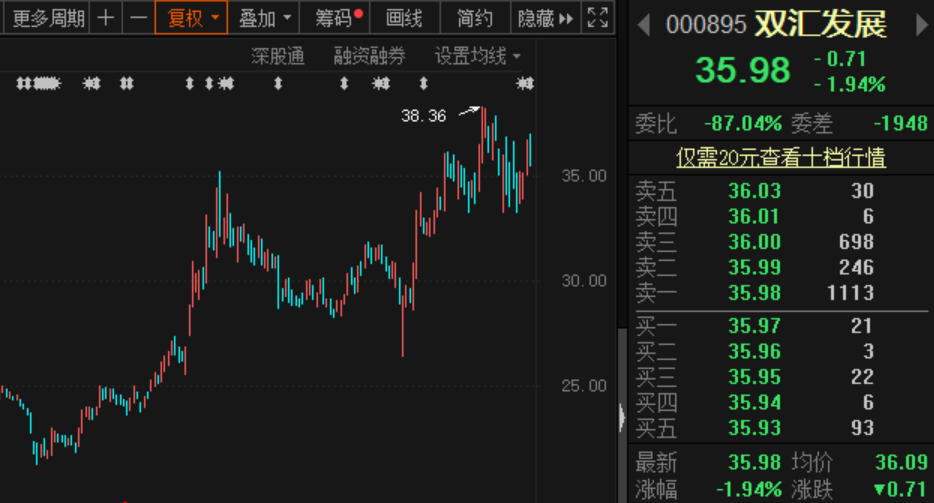Image resolution: width=934 pixels, height=503 pixels.
Task: Open the 更多周期 period menu
Action: tap(48, 17)
